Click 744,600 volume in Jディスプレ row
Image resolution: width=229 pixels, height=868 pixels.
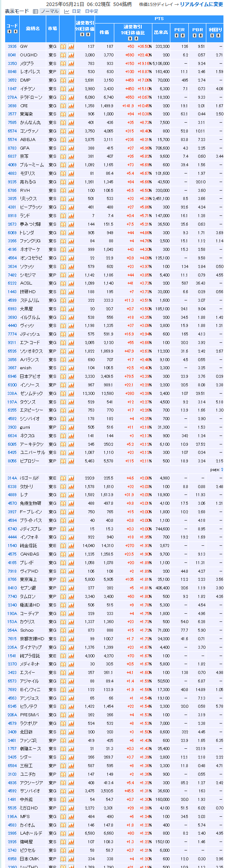click(161, 529)
